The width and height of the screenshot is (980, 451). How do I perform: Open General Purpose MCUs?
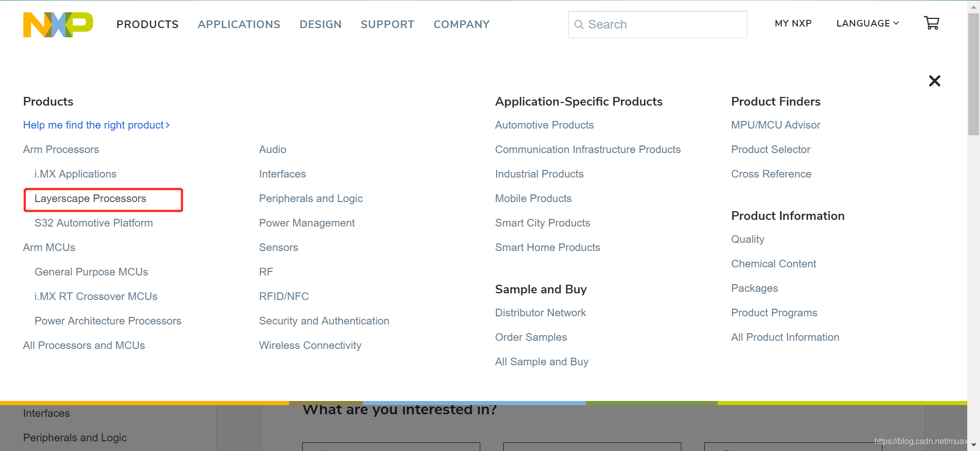click(x=91, y=272)
